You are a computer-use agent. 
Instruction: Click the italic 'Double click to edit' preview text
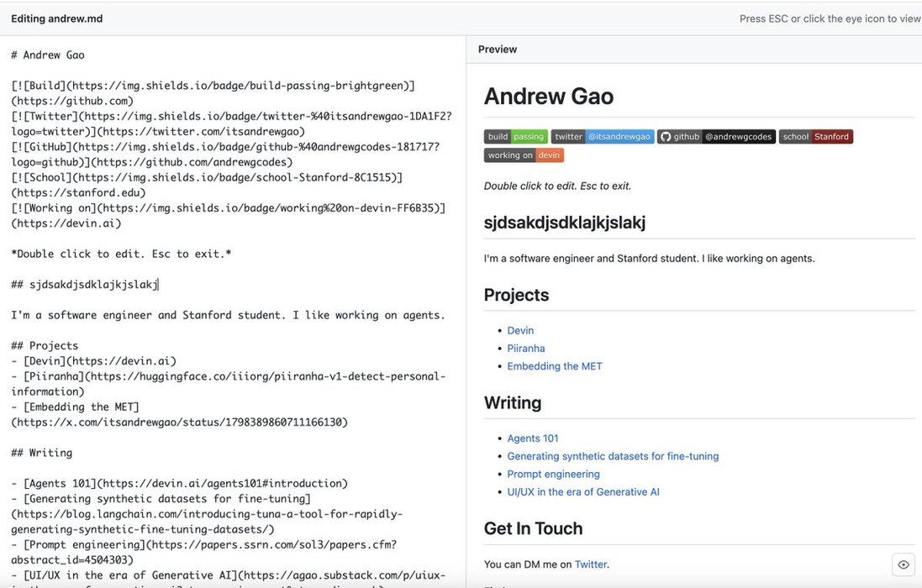pos(557,186)
